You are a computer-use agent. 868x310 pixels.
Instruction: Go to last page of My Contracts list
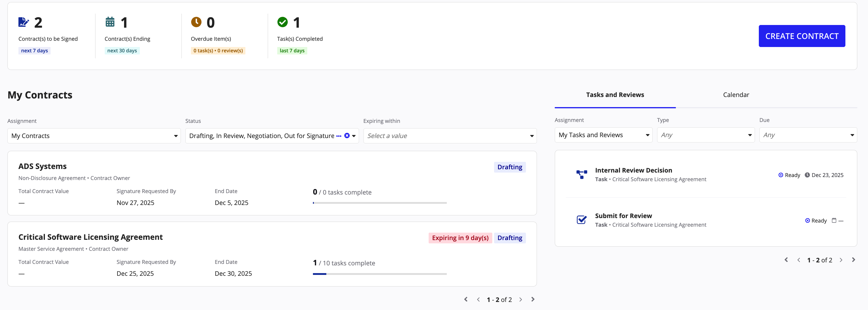[533, 299]
